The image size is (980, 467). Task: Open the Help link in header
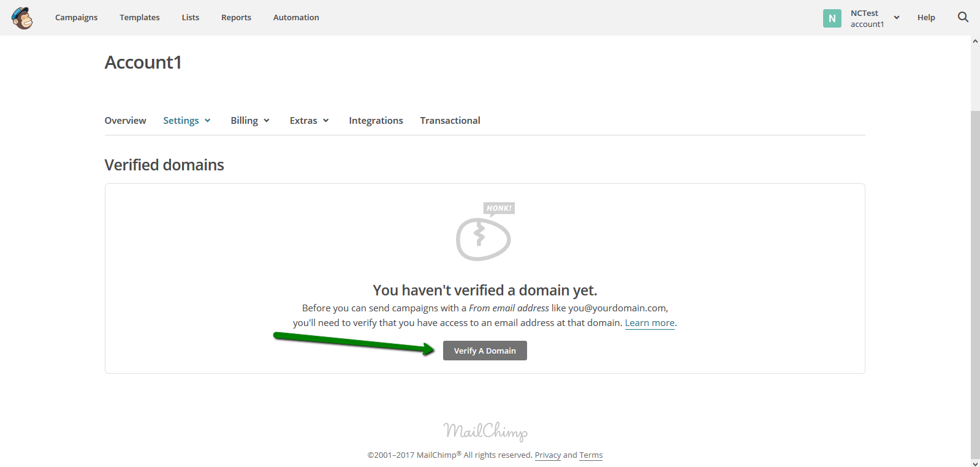(926, 17)
